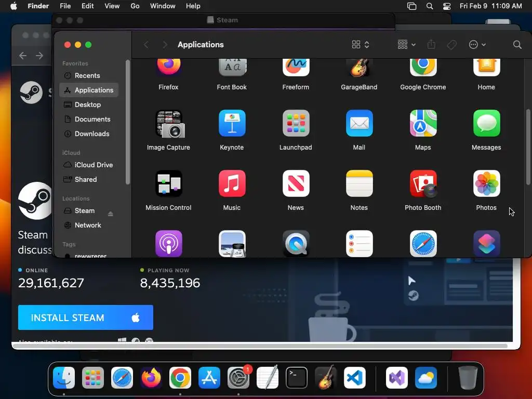Open Terminal from the Dock
This screenshot has height=399, width=532.
pos(297,378)
